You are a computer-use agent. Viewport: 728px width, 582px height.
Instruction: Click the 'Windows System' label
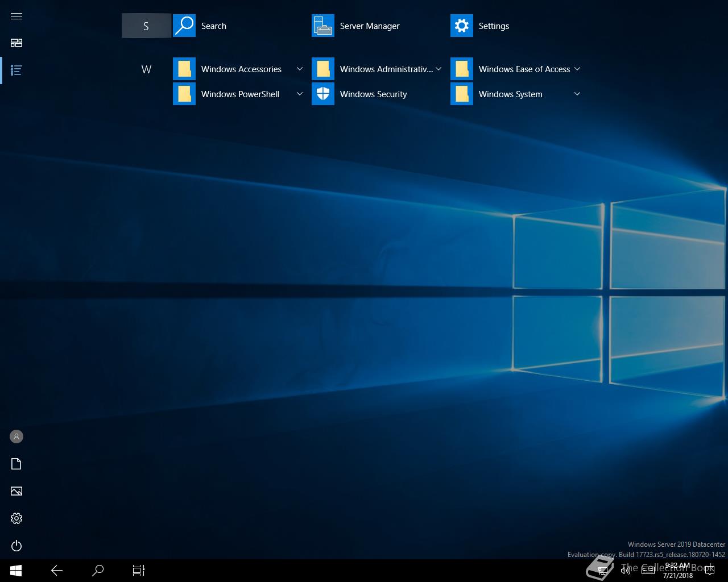[x=510, y=94]
